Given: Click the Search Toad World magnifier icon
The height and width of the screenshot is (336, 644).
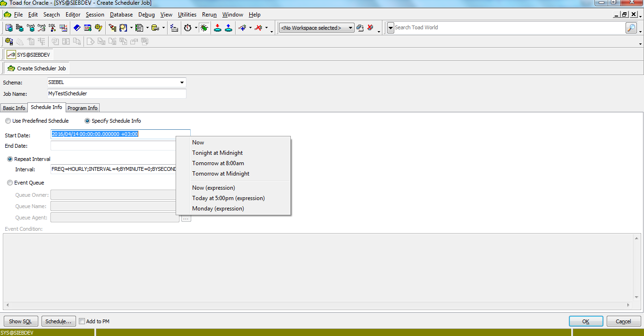Looking at the screenshot, I should pyautogui.click(x=631, y=27).
